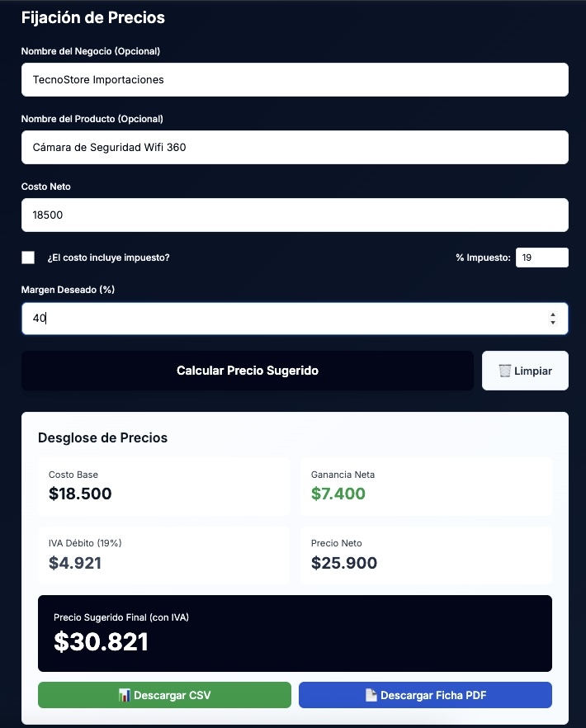The height and width of the screenshot is (728, 586).
Task: Click the Costo Base $18.500 card
Action: (163, 486)
